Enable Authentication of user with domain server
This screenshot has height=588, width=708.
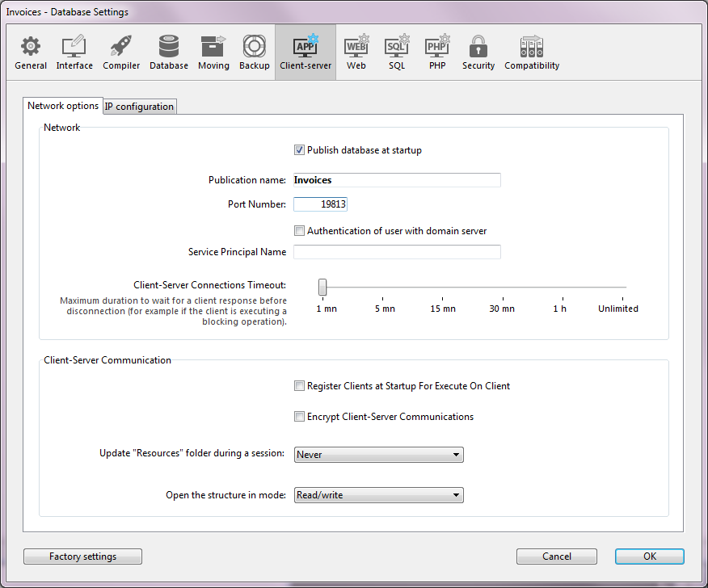pyautogui.click(x=300, y=231)
